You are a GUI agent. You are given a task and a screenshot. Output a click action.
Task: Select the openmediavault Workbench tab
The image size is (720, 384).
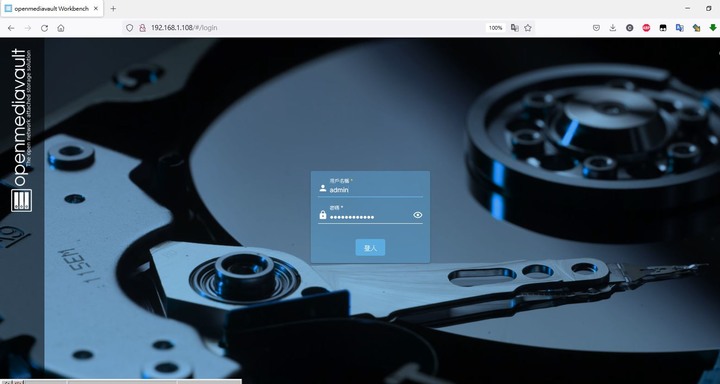(52, 9)
